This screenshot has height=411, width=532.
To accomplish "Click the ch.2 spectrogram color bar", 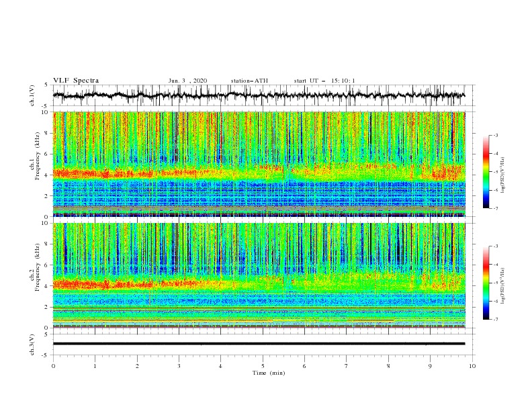I will (x=486, y=283).
